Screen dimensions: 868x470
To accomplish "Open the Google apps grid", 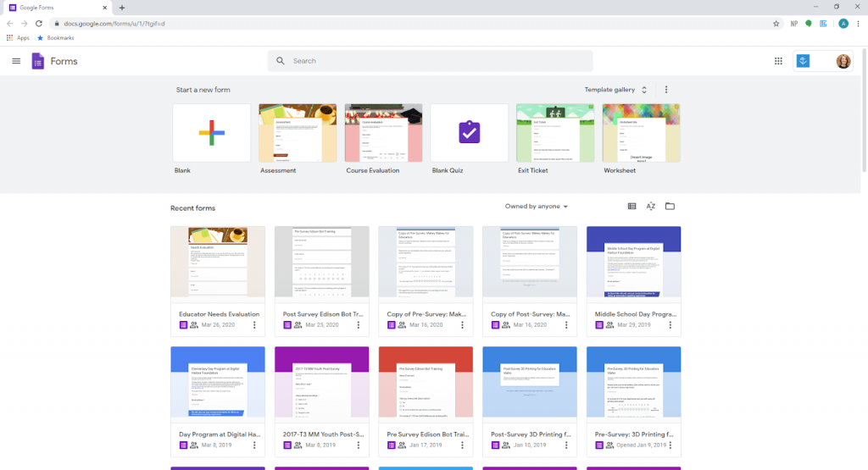I will [x=778, y=61].
